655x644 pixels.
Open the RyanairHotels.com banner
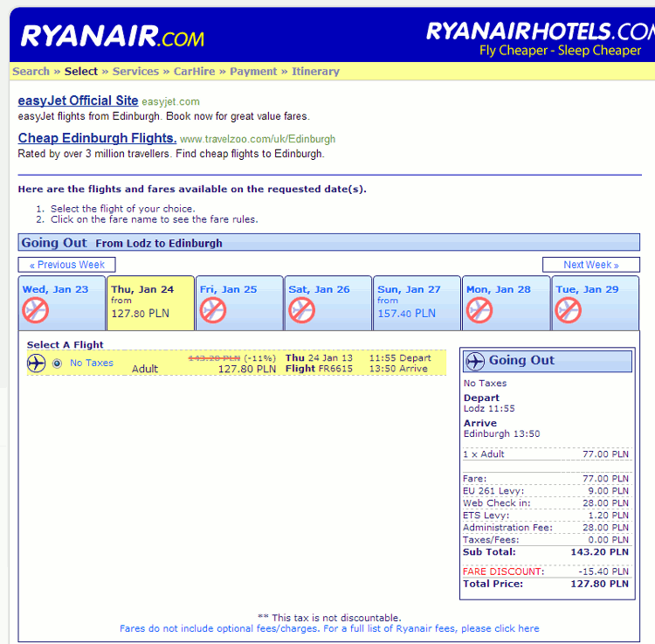[x=540, y=39]
